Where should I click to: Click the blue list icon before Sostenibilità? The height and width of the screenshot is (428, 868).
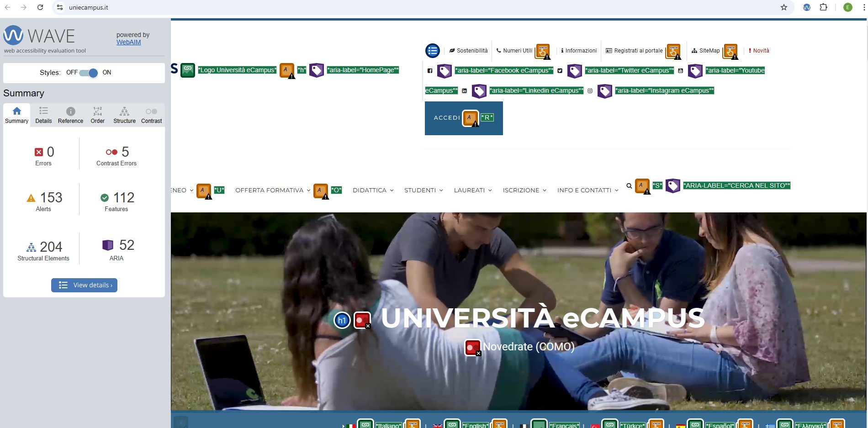pyautogui.click(x=433, y=51)
